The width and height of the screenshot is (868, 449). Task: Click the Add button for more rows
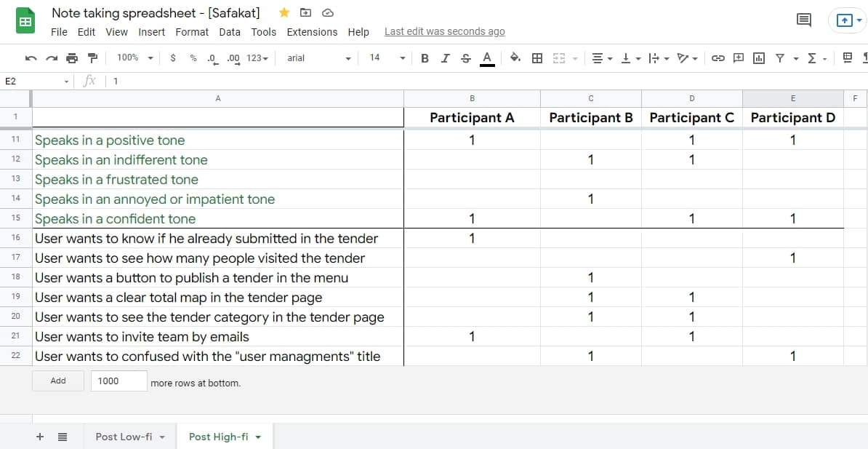pyautogui.click(x=58, y=381)
